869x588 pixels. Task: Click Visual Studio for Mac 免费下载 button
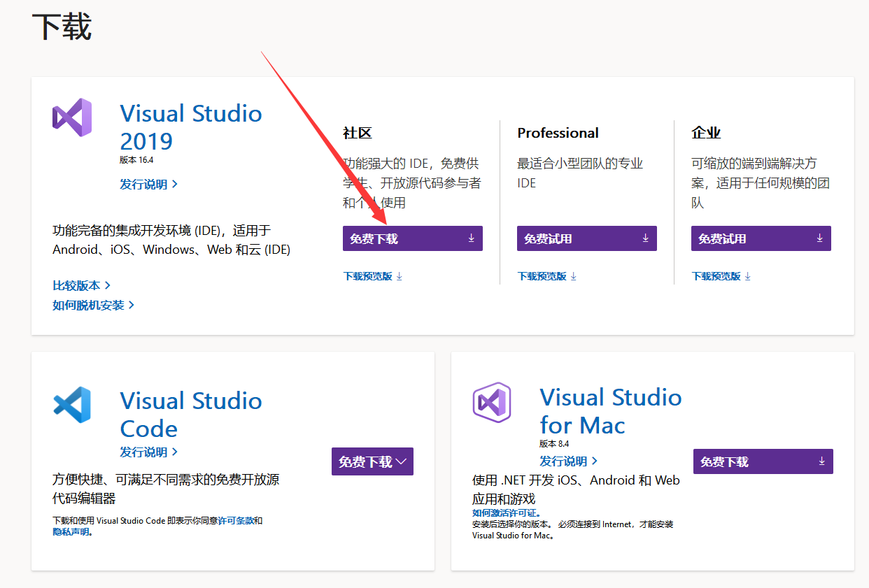[763, 461]
